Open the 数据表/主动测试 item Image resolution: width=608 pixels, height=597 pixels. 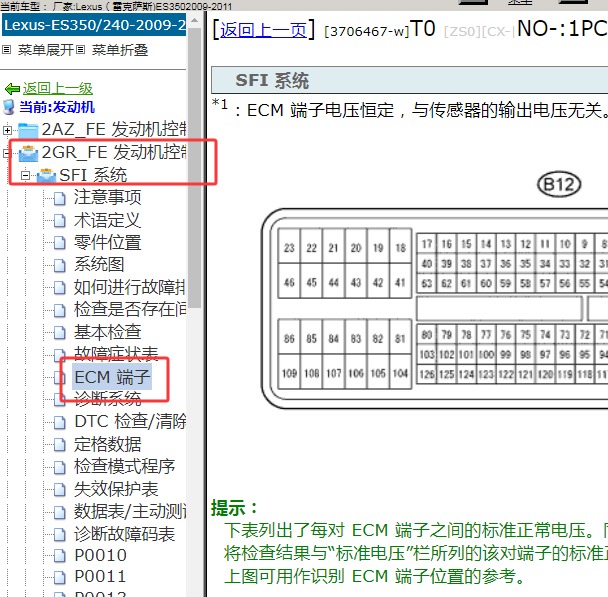click(130, 512)
